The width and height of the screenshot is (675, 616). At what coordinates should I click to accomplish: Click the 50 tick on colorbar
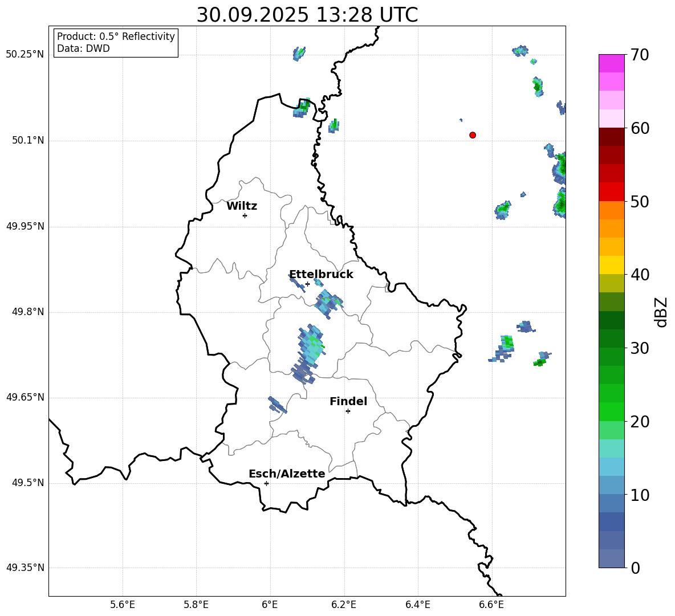pyautogui.click(x=640, y=202)
